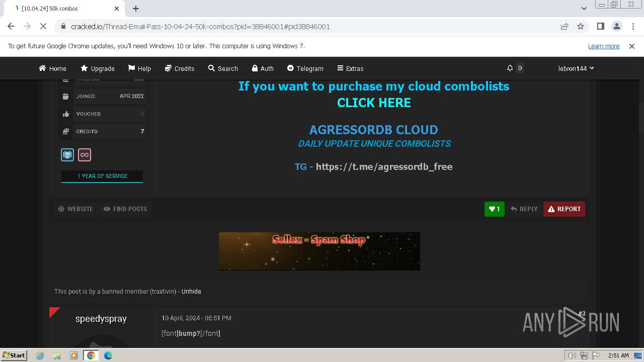Close the 50k combos tab
Screen dimensions: 644x362
pos(117,9)
